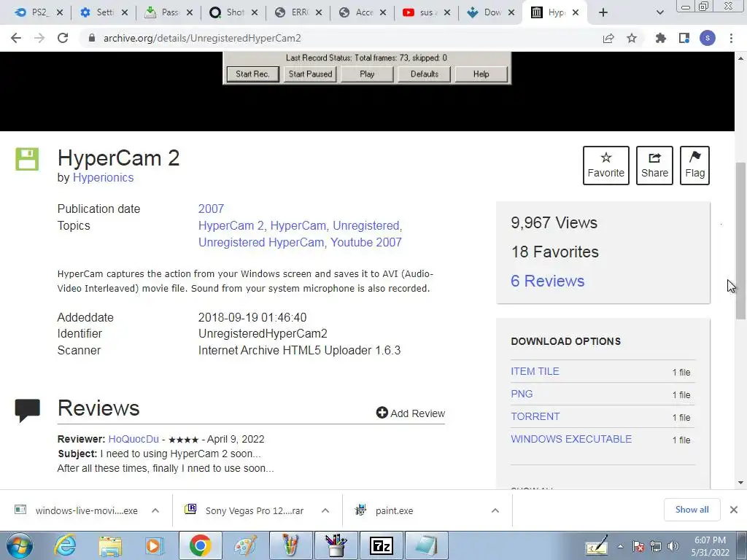Open the Hyperionics creator link
The height and width of the screenshot is (560, 747).
pyautogui.click(x=104, y=178)
